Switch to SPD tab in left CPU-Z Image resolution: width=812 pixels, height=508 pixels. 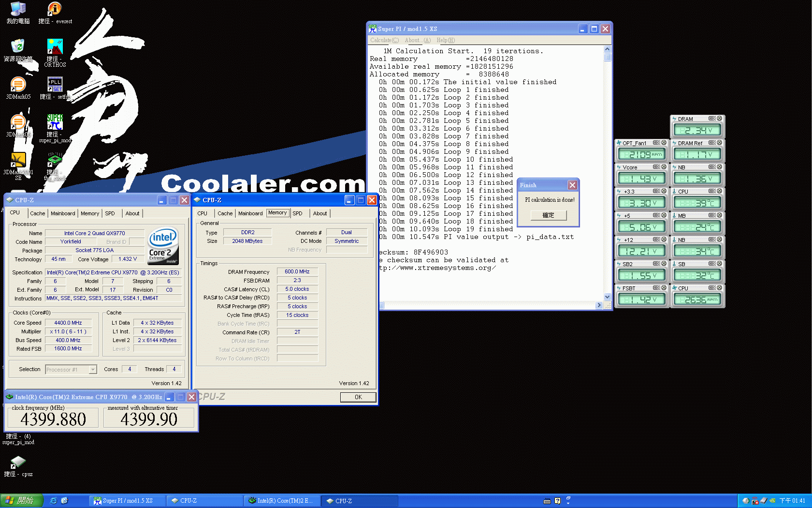(110, 213)
